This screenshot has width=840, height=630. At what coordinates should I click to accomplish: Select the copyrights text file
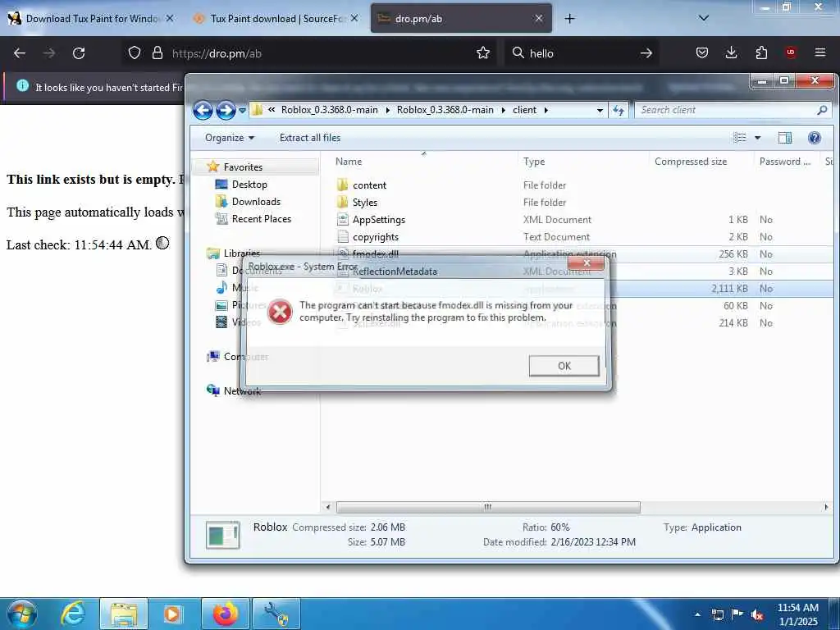coord(376,236)
